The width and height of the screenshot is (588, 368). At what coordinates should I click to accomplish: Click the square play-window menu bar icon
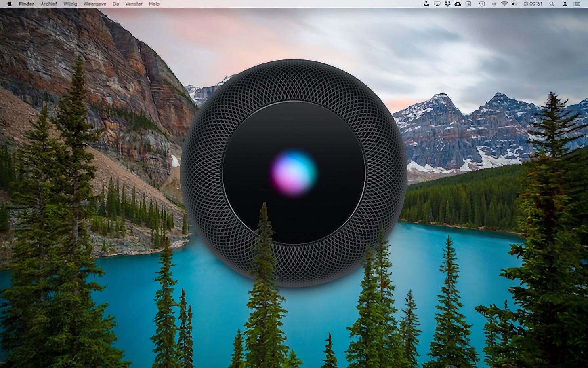(x=468, y=4)
